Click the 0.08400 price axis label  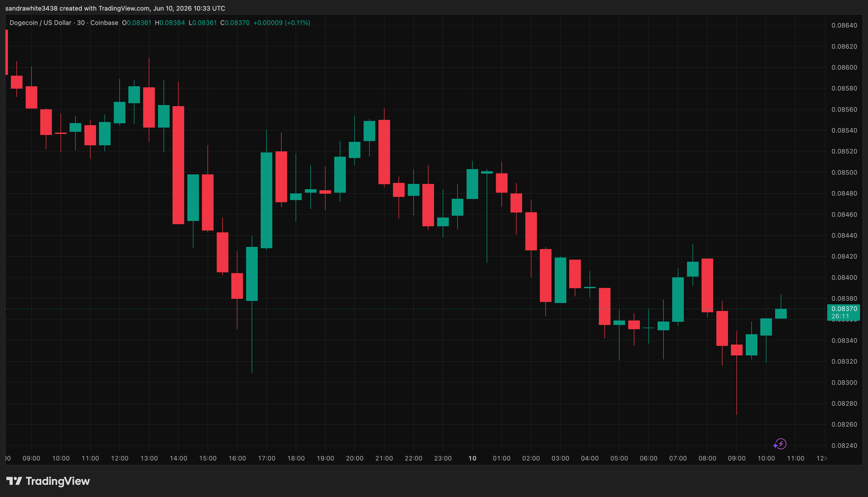coord(844,278)
